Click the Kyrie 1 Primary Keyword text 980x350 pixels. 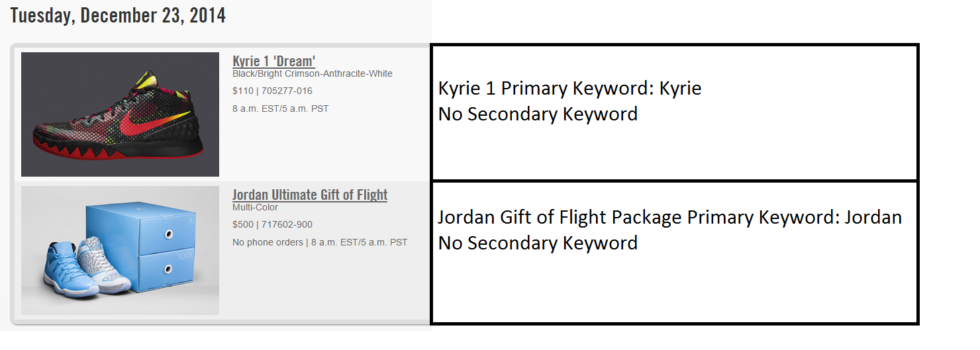(x=569, y=88)
